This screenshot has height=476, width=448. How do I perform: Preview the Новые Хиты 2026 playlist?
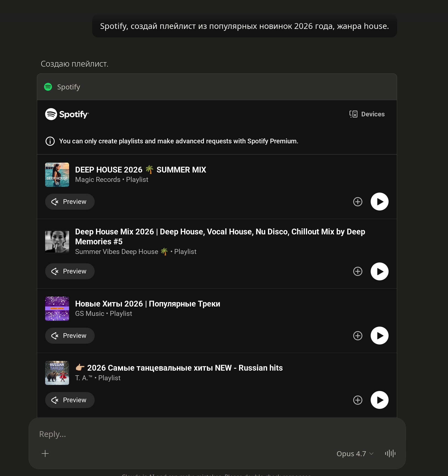70,336
